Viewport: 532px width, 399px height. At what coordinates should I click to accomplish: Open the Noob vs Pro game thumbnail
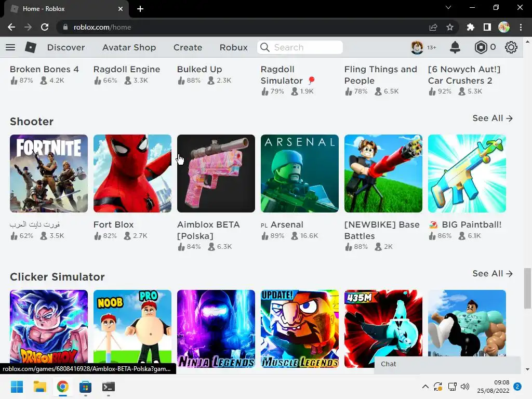pyautogui.click(x=132, y=326)
